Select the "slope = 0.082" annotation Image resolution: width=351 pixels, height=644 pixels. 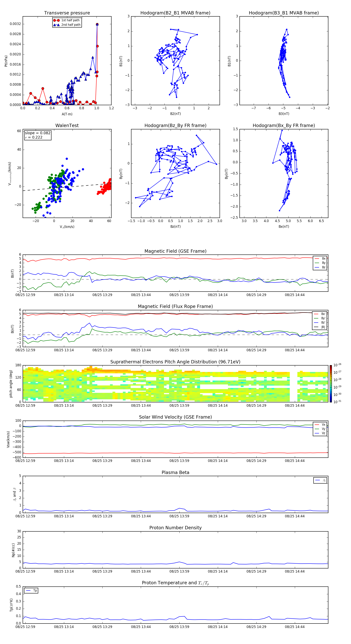pos(37,133)
